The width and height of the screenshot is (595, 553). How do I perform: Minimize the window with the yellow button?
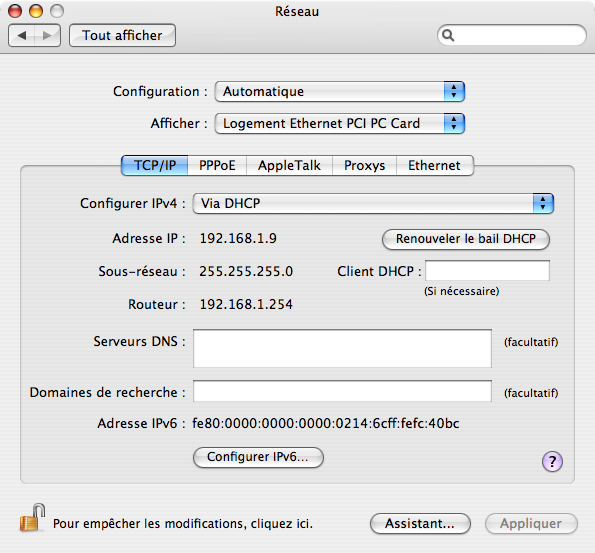click(x=36, y=11)
